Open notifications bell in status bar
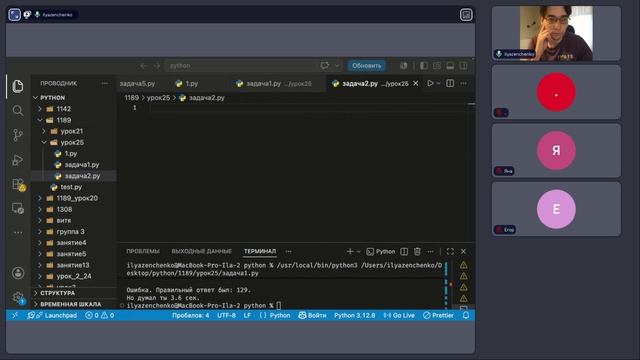This screenshot has width=640, height=360. tap(466, 316)
